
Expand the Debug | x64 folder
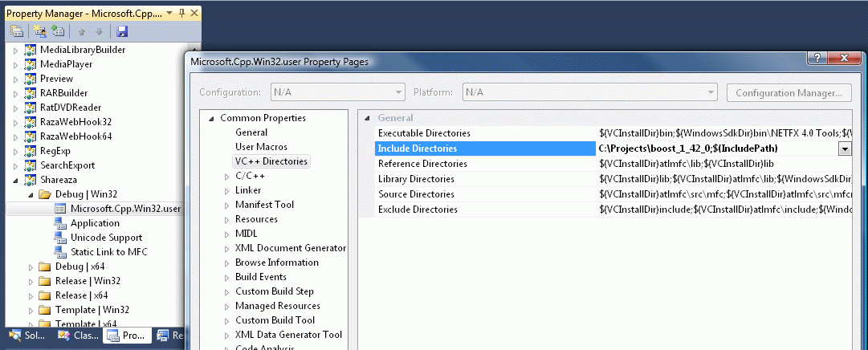[31, 267]
